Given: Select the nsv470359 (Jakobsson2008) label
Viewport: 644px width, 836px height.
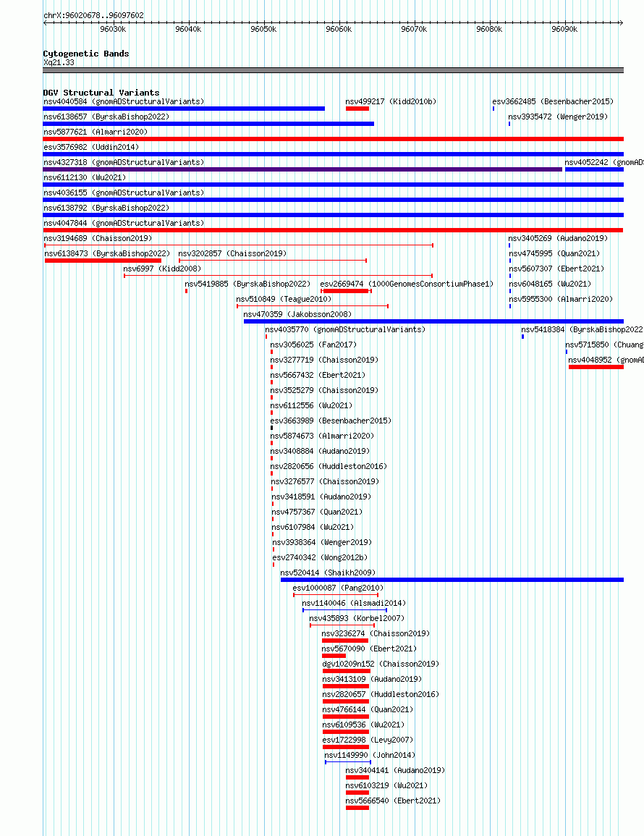Looking at the screenshot, I should pyautogui.click(x=297, y=314).
